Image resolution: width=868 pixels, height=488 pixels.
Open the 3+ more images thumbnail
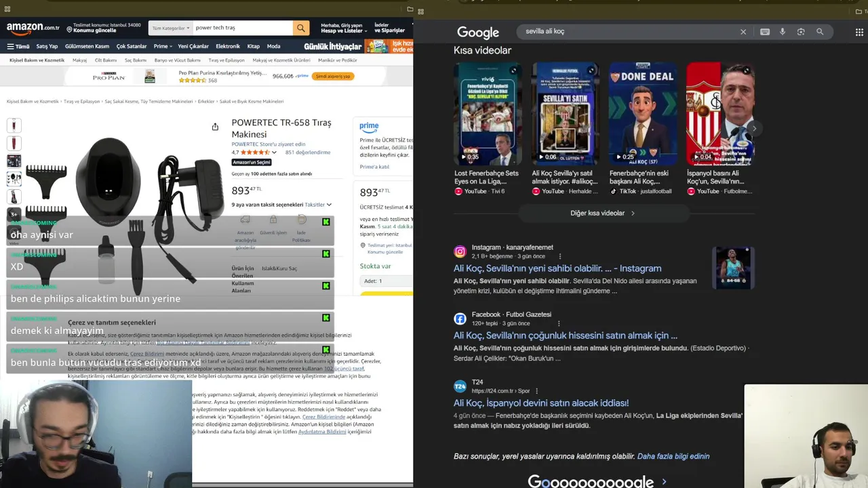tap(14, 214)
